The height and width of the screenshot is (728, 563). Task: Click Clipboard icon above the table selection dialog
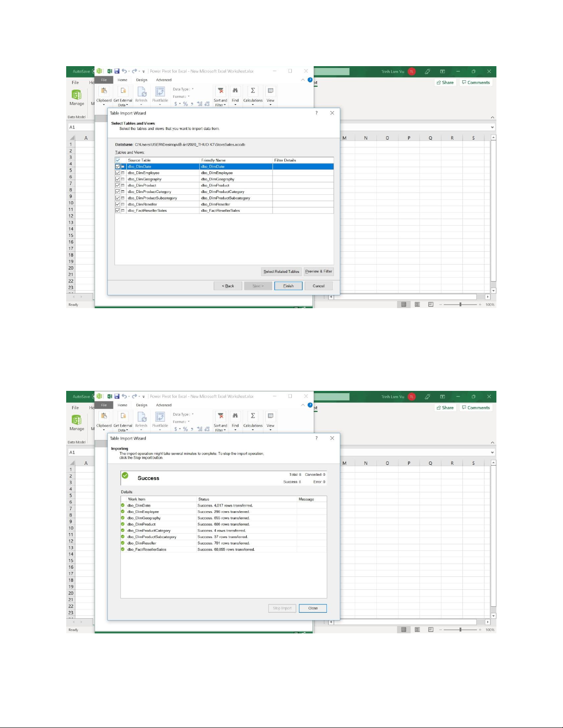(x=104, y=92)
